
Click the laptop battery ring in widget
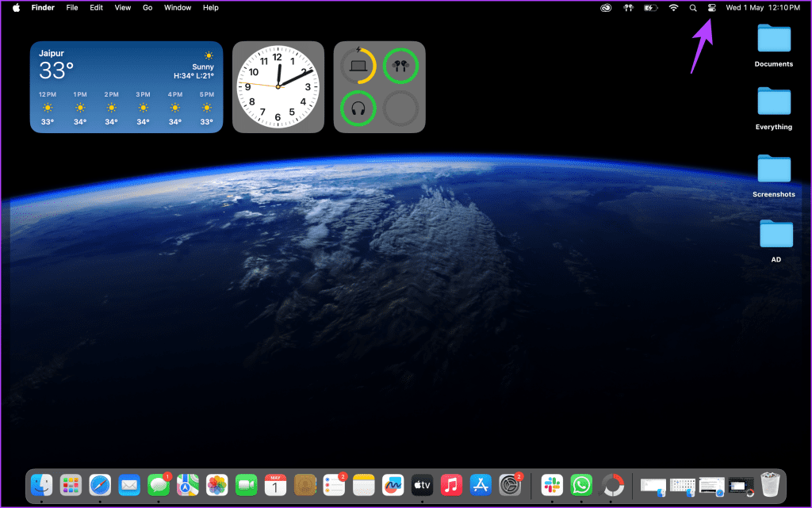point(358,66)
